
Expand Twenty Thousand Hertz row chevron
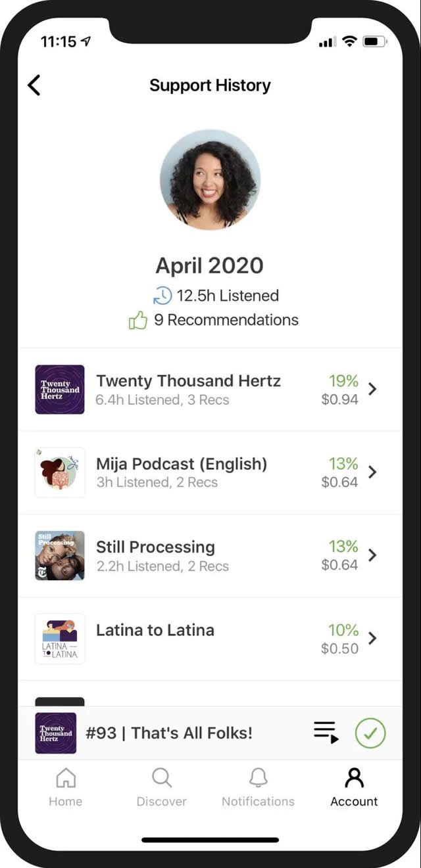pos(372,389)
